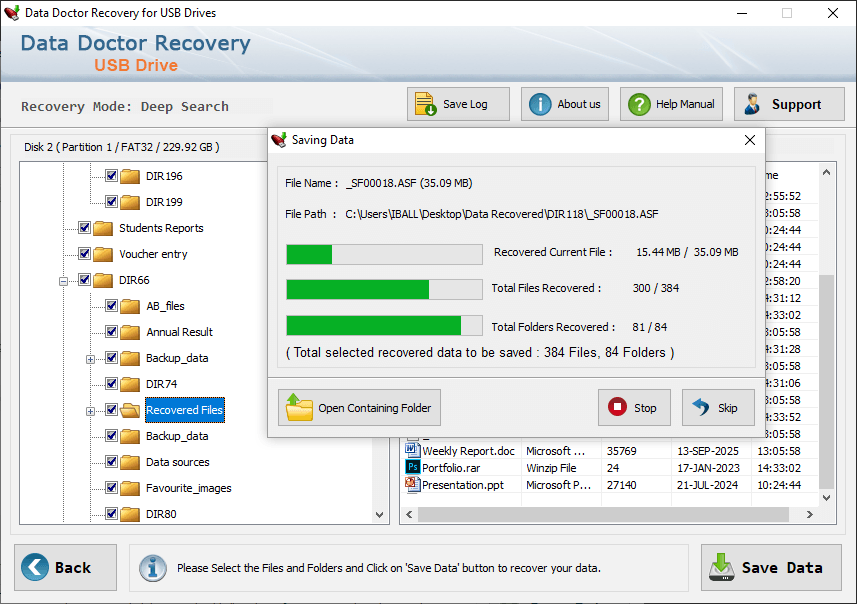Click the DIR80 folder icon
The height and width of the screenshot is (604, 857).
[130, 514]
